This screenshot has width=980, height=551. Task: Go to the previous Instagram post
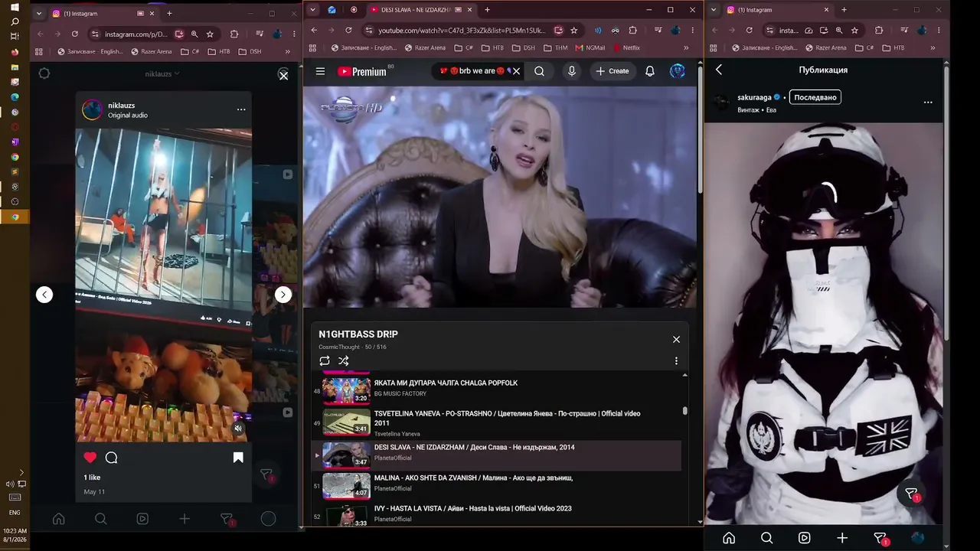[x=44, y=295]
